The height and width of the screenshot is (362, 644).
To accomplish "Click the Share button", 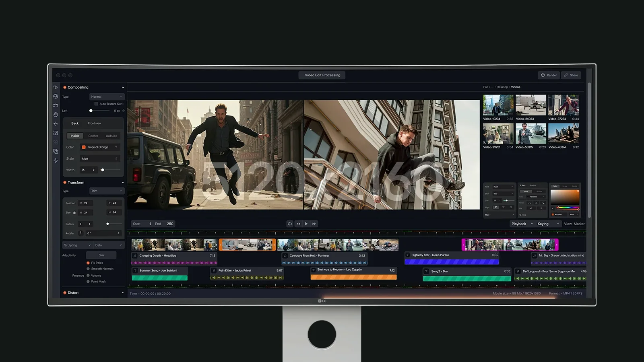I will click(x=571, y=75).
